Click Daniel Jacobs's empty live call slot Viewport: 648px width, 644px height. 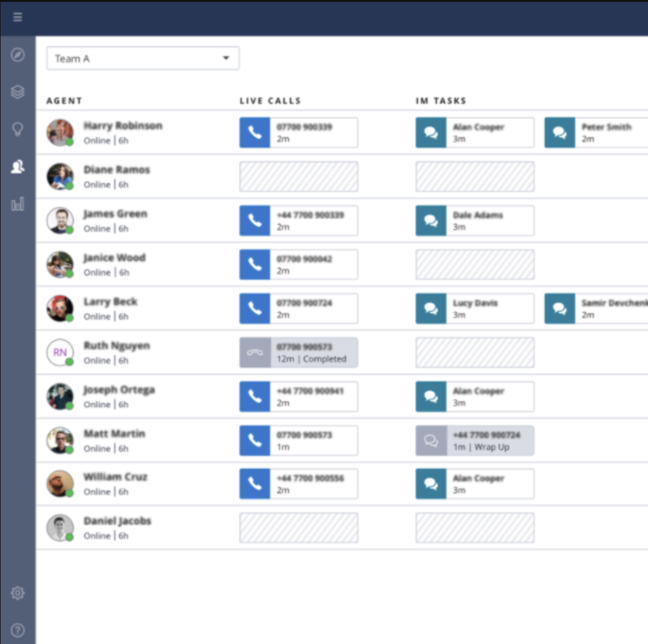(298, 528)
